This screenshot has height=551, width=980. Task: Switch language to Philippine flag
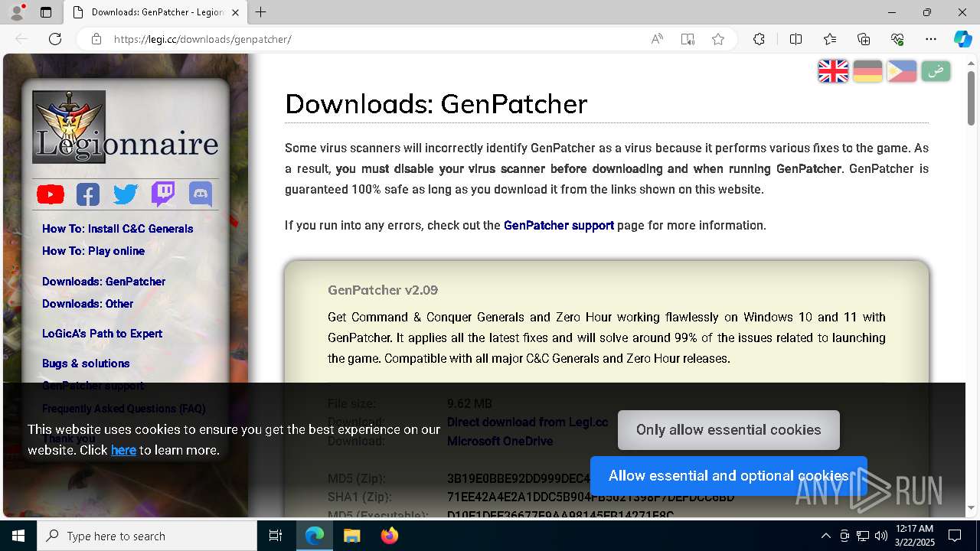point(901,71)
